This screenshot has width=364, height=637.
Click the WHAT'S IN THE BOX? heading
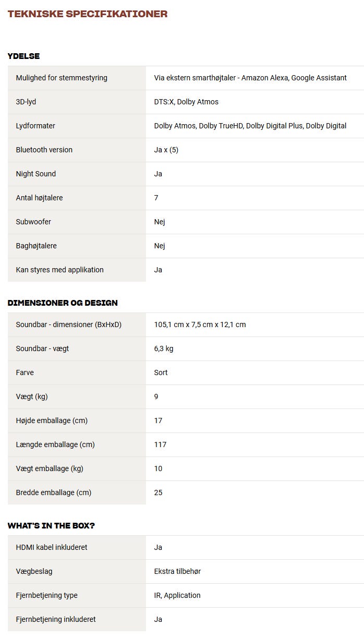click(x=51, y=526)
